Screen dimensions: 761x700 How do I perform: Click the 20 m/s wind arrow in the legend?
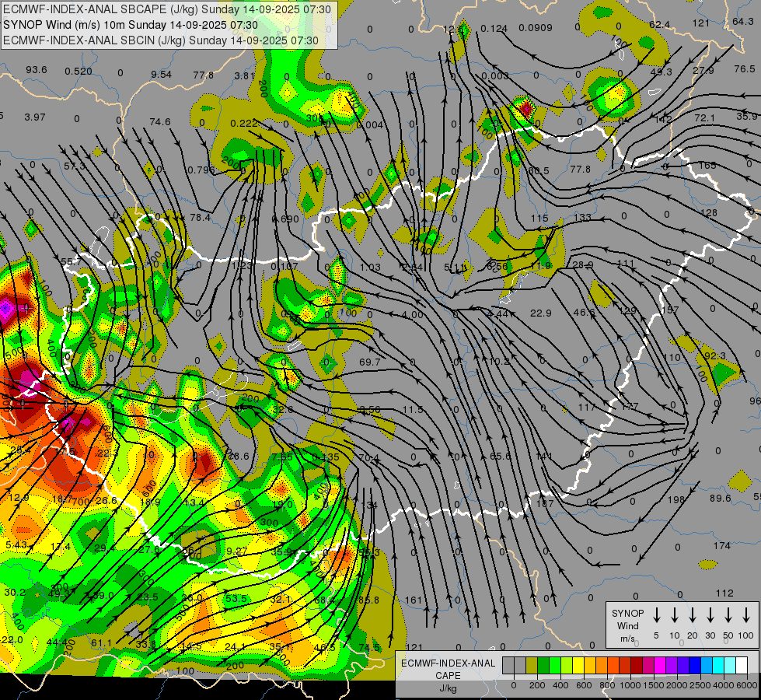click(692, 615)
